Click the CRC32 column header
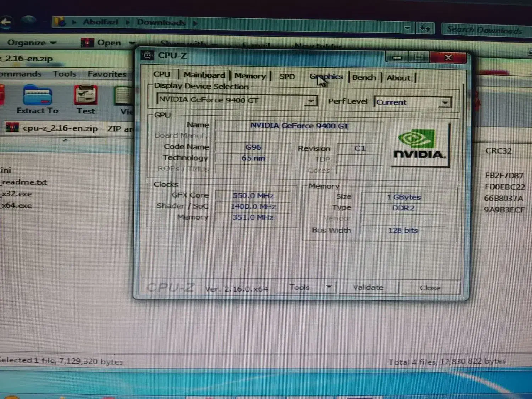532x399 pixels. (x=498, y=151)
